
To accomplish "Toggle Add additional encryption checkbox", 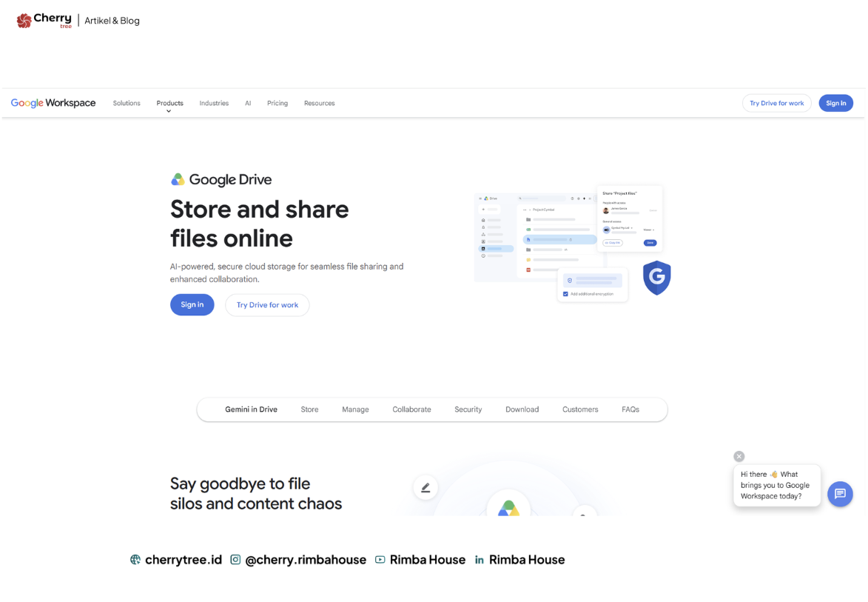I will point(565,294).
